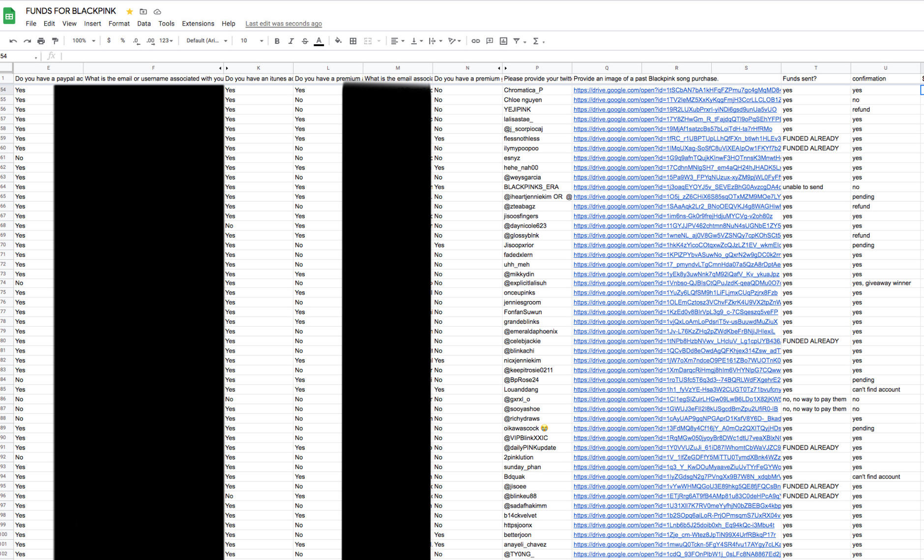The image size is (924, 560).
Task: Toggle italic formatting
Action: 290,41
